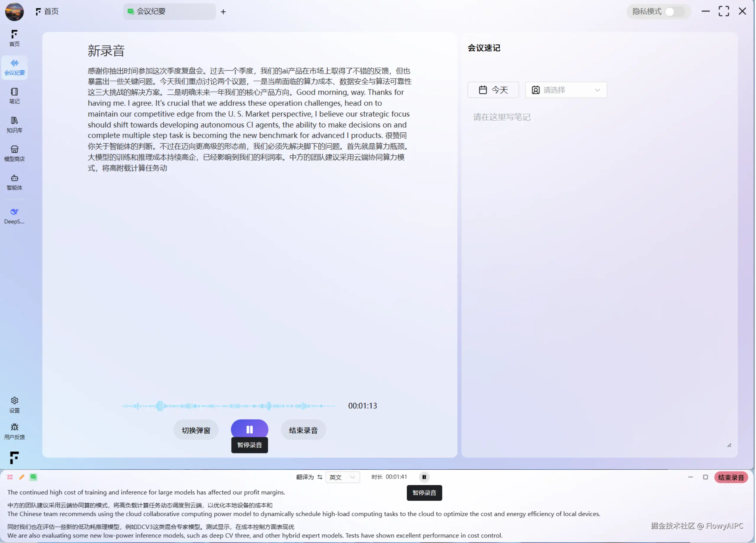
Task: Pause recording from the small popup pause button
Action: (x=424, y=477)
